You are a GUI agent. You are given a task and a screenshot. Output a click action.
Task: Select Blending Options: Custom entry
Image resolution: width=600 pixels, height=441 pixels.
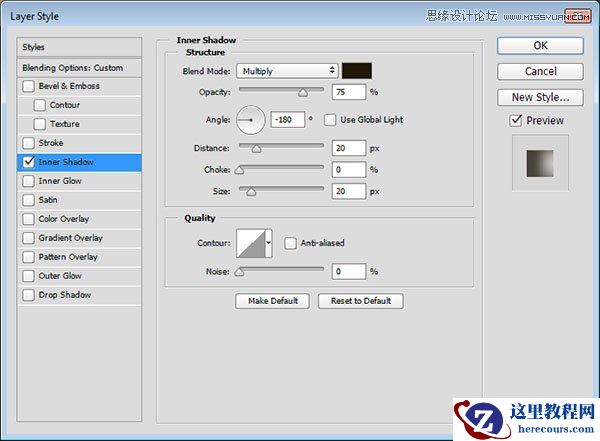[79, 68]
